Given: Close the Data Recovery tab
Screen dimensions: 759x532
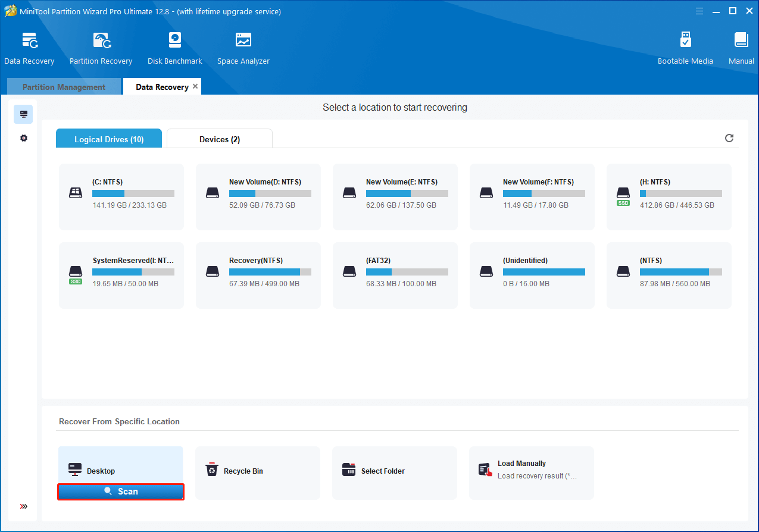Looking at the screenshot, I should pos(195,86).
